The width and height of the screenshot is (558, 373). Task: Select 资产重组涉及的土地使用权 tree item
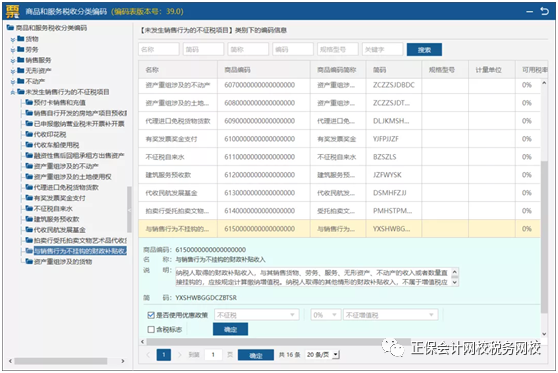(x=73, y=177)
